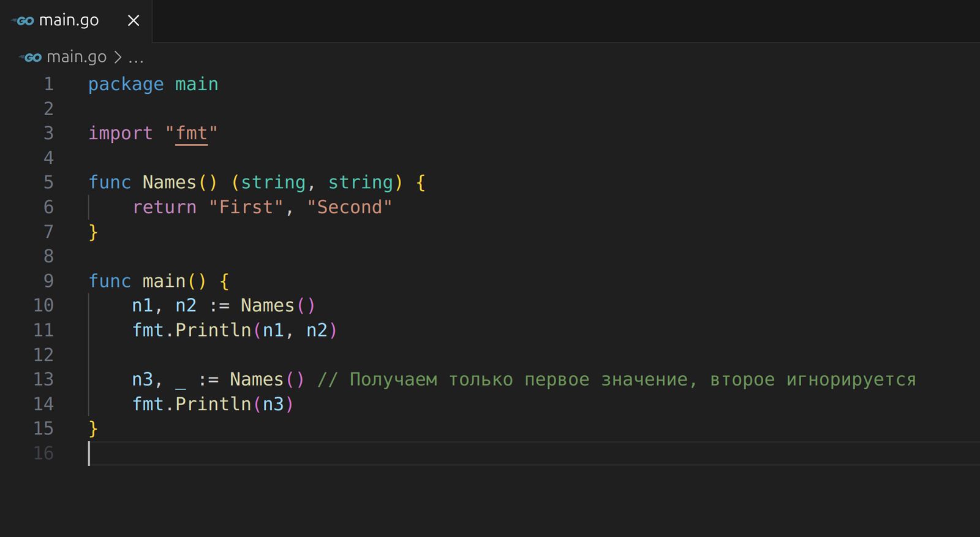Click the Go file icon in the main.go tab
Image resolution: width=980 pixels, height=537 pixels.
coord(23,21)
